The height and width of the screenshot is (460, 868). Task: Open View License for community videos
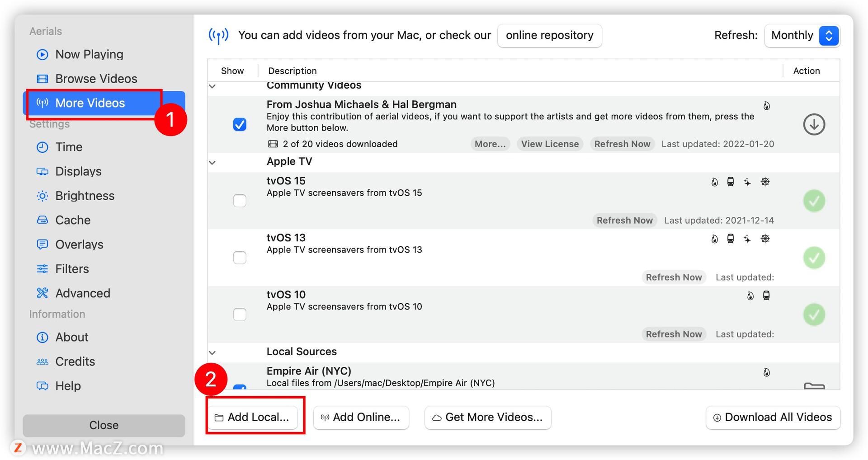(x=550, y=144)
